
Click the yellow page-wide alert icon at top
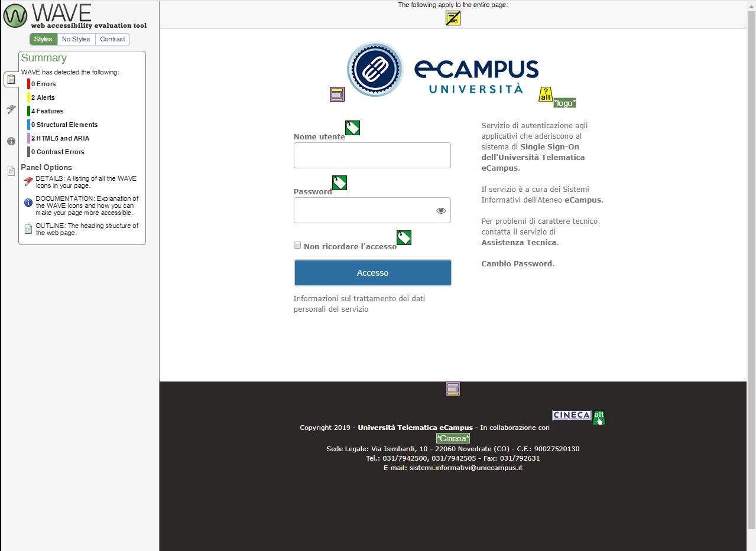453,18
